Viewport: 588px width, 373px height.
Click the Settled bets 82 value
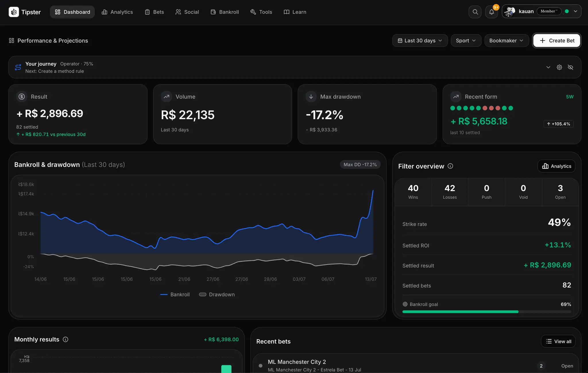coord(567,285)
